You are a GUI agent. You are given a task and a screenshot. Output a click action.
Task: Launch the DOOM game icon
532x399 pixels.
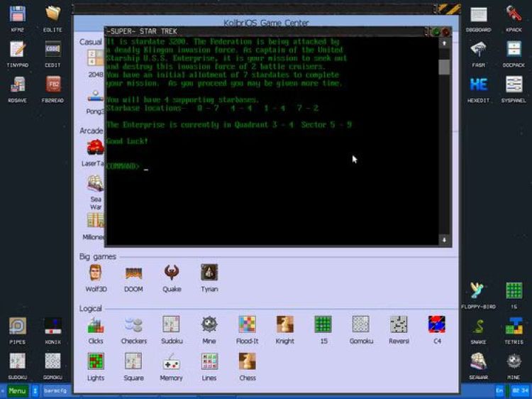pos(133,273)
